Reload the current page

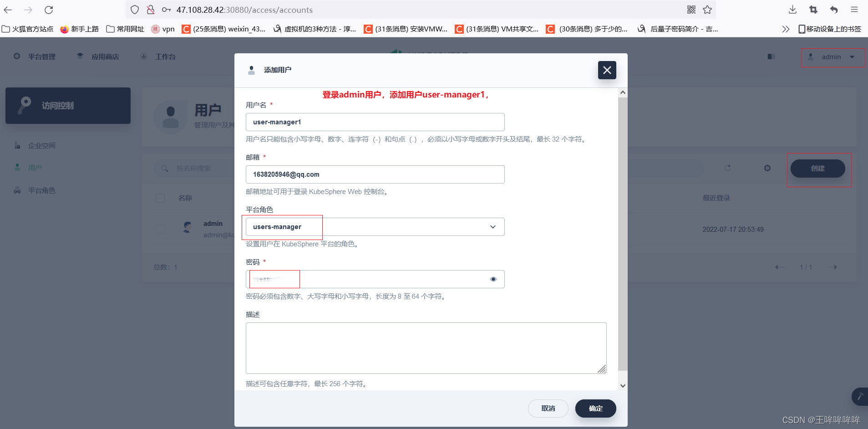[49, 10]
